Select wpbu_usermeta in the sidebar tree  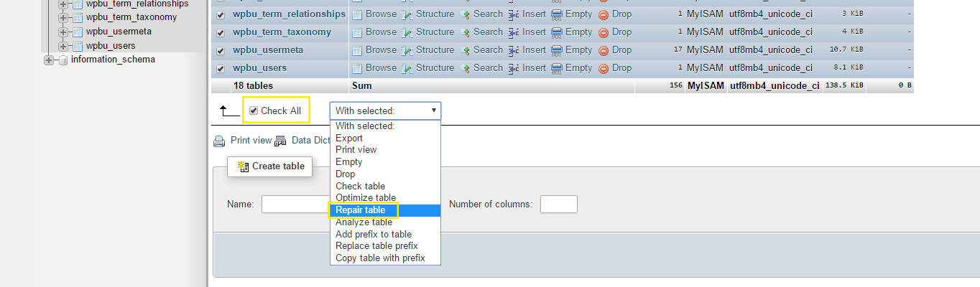click(x=119, y=32)
